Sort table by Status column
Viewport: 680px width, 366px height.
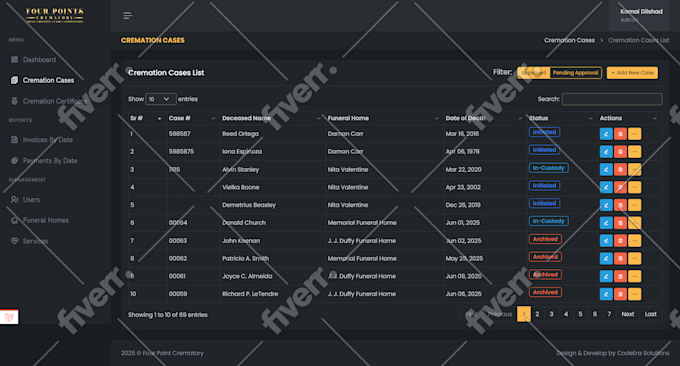(x=562, y=118)
